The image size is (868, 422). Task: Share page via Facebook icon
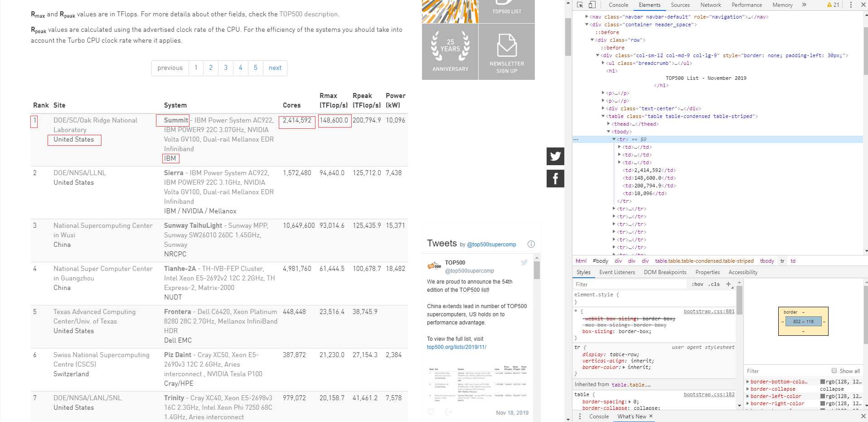coord(555,179)
